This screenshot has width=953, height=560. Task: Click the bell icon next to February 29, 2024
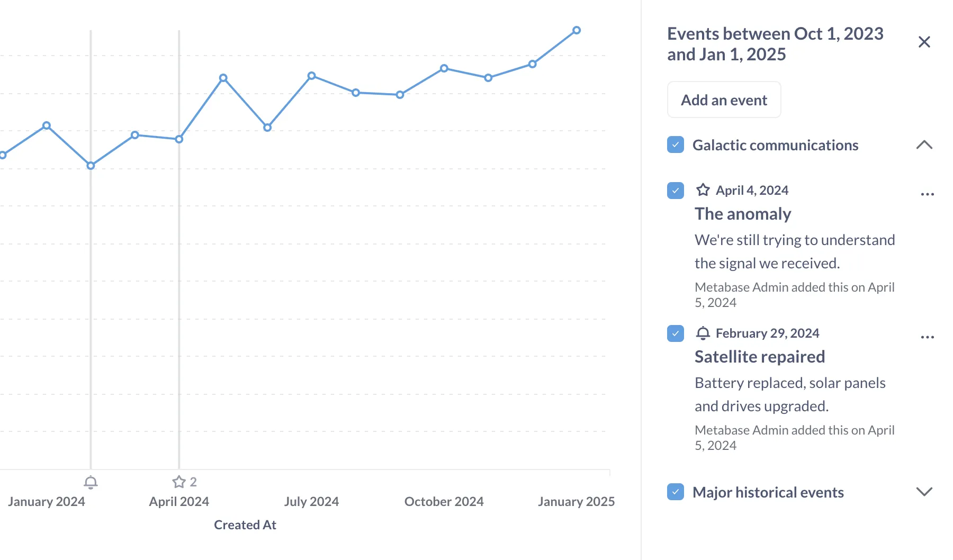pos(703,333)
